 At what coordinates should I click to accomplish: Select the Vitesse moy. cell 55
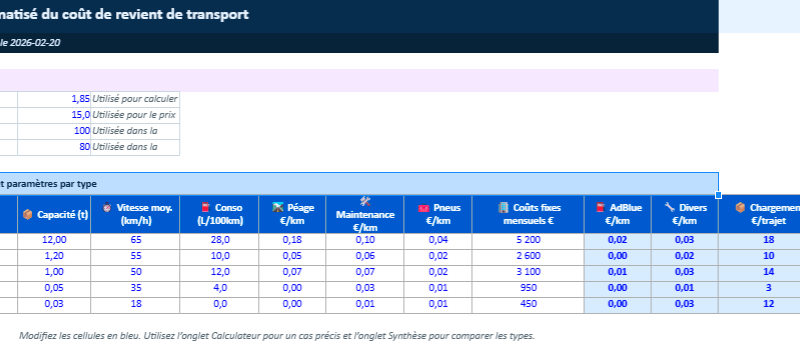[x=135, y=256]
